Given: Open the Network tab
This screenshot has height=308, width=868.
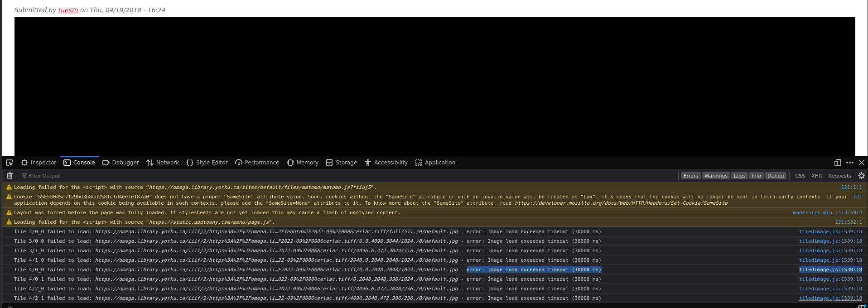Looking at the screenshot, I should [x=163, y=163].
